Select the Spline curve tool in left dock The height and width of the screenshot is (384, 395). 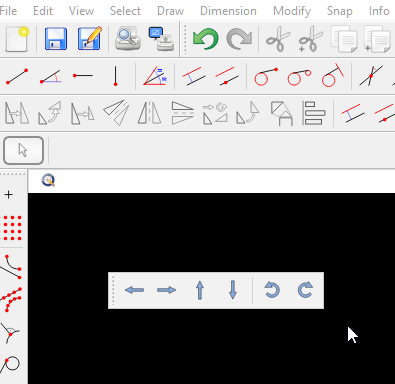coord(11,267)
